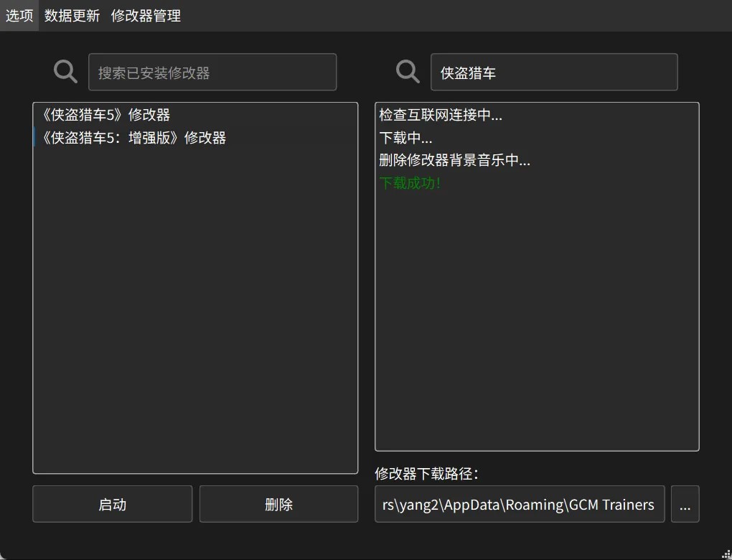Click the 删除 button
The image size is (732, 560).
(278, 504)
